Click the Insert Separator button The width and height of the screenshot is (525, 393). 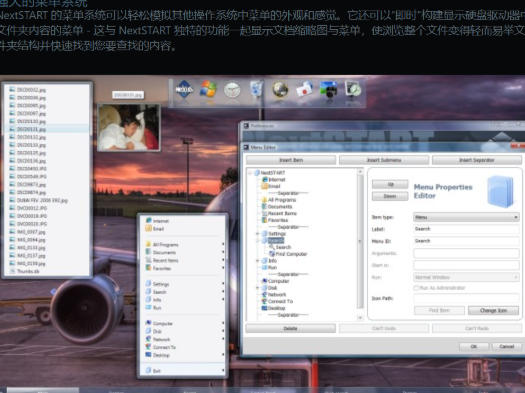pyautogui.click(x=477, y=160)
